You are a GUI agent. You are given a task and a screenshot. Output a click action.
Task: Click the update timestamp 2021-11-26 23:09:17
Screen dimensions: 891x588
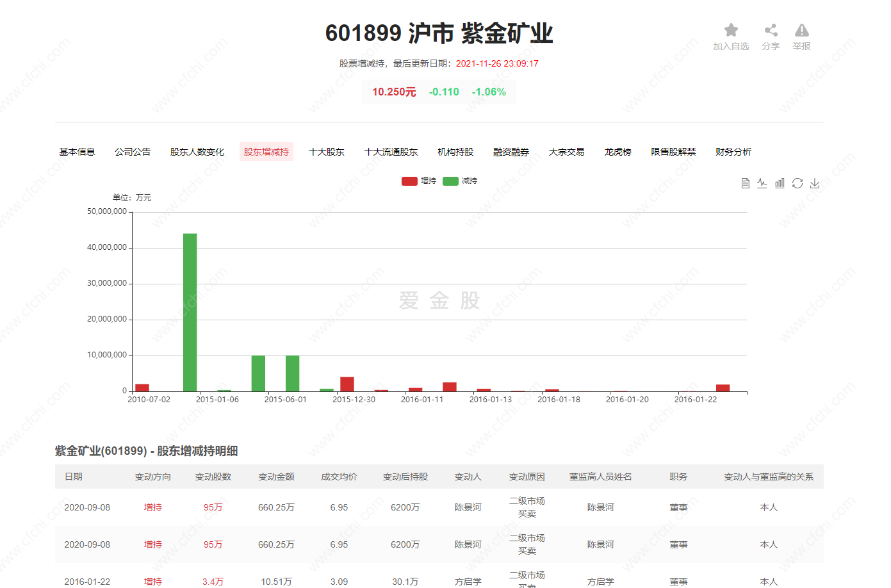click(x=497, y=63)
